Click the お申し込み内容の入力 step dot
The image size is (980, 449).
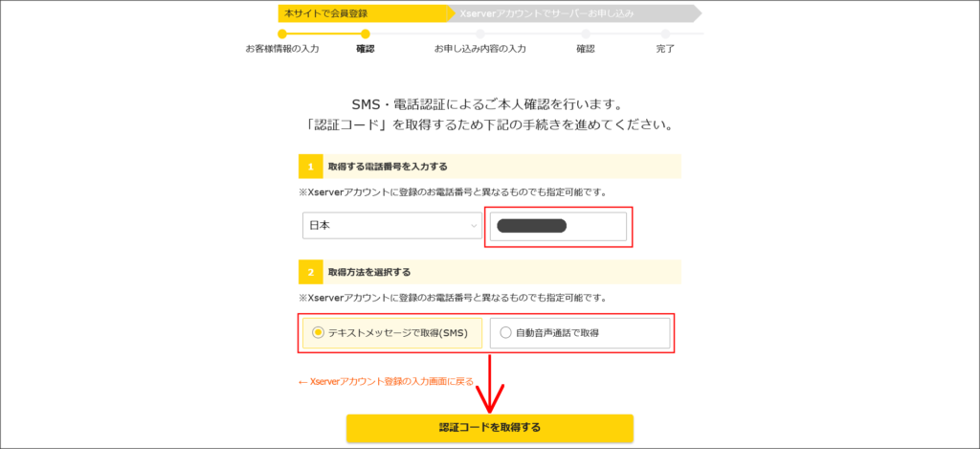click(x=480, y=34)
